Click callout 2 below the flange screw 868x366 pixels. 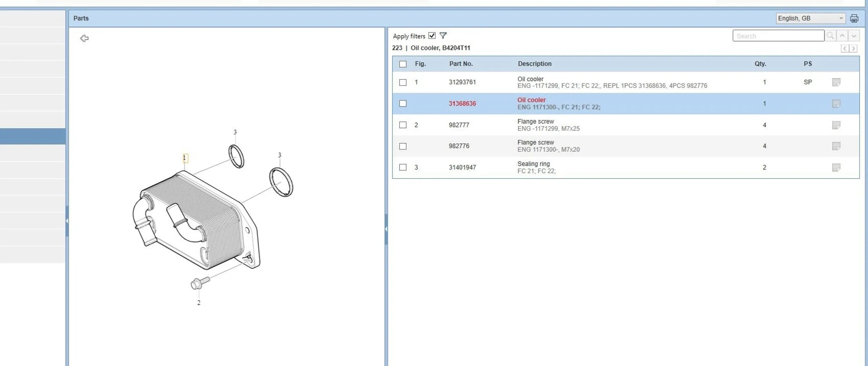pyautogui.click(x=199, y=303)
